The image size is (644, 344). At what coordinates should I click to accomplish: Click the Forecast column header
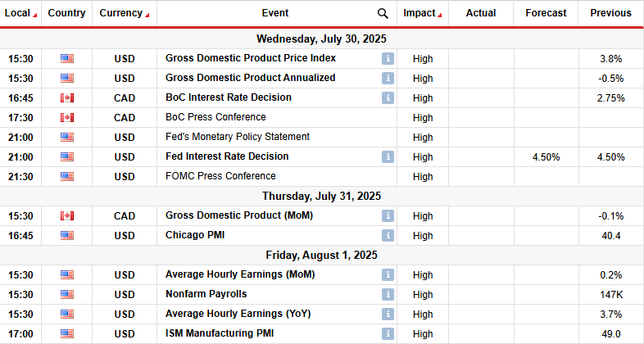pyautogui.click(x=546, y=13)
